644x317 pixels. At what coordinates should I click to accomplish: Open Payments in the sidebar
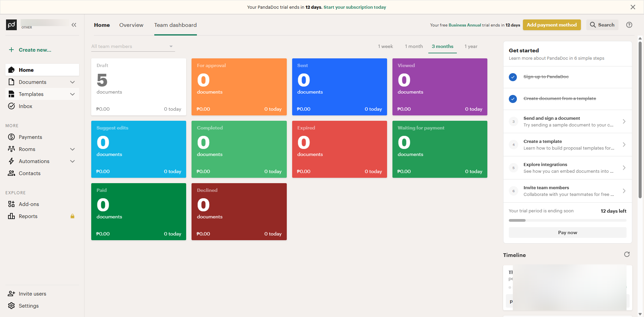30,137
